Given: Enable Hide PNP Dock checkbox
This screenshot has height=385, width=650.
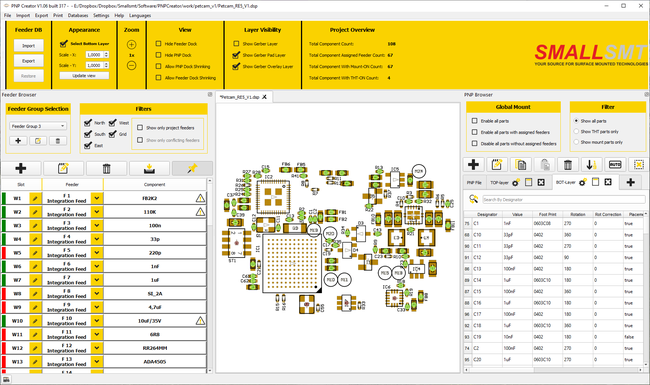Looking at the screenshot, I should pyautogui.click(x=158, y=55).
